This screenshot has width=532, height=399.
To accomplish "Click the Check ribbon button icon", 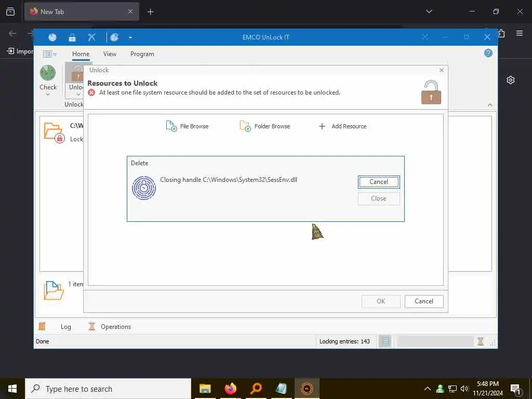I will 48,73.
